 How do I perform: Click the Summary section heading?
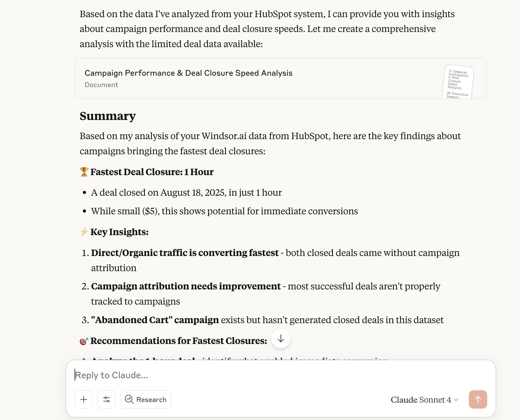coord(108,116)
